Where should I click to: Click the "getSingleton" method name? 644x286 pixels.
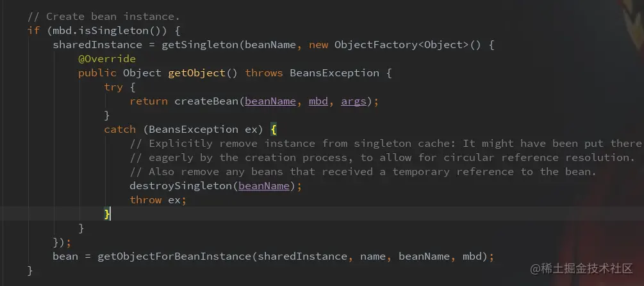click(x=199, y=45)
